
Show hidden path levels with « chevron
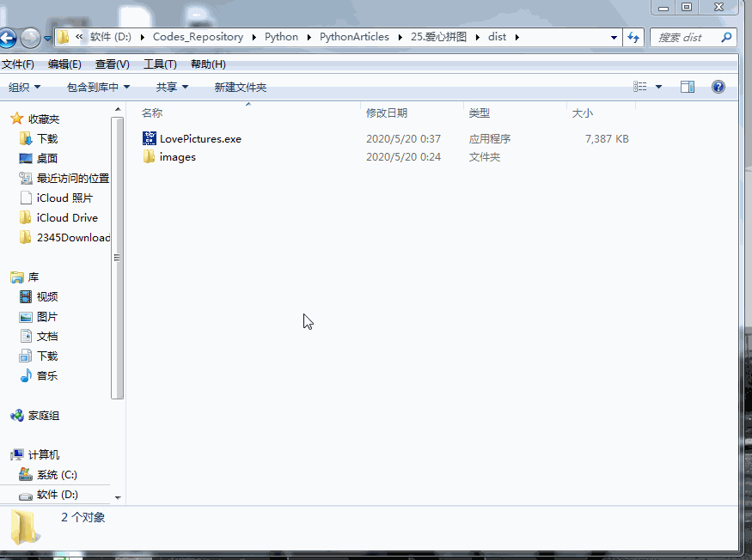click(79, 36)
